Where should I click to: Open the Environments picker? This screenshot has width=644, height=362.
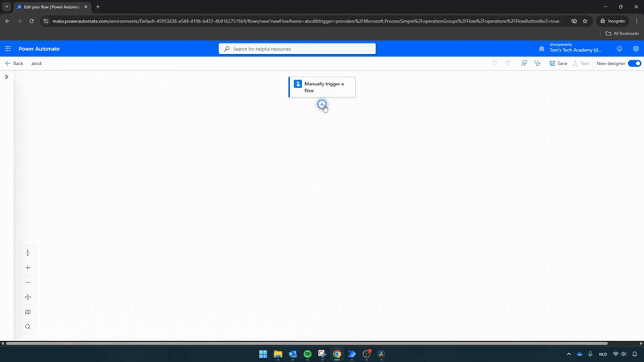(575, 49)
